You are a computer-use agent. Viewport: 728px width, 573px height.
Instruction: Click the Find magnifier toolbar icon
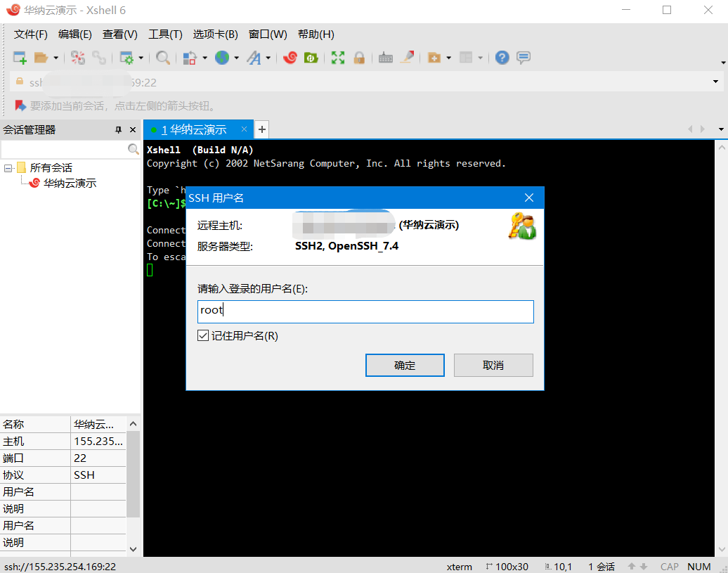pyautogui.click(x=162, y=58)
